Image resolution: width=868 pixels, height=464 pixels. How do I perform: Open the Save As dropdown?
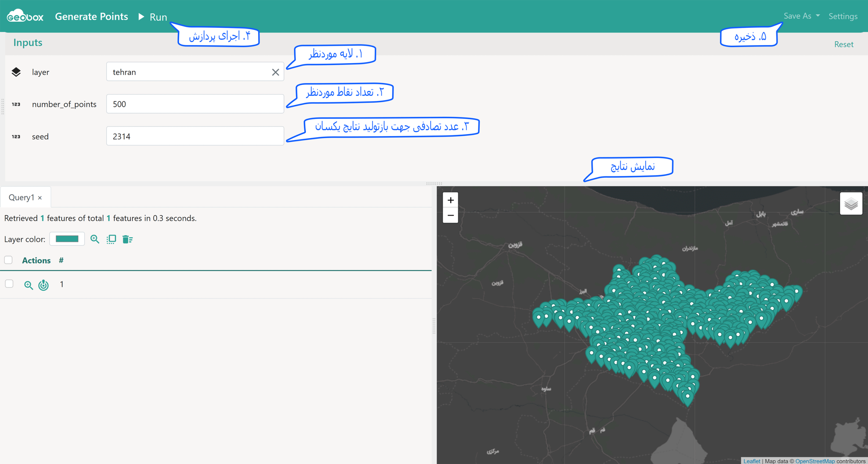tap(802, 16)
